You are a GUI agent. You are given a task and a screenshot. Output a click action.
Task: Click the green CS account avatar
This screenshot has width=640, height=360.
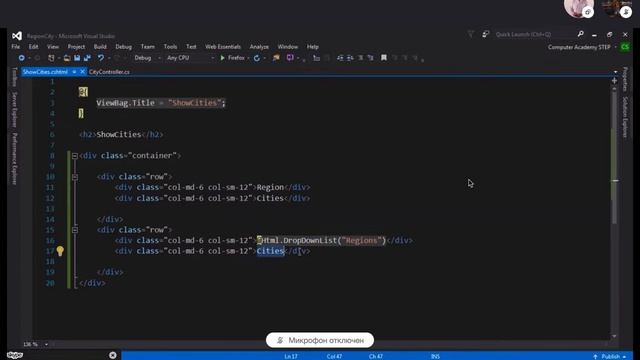(625, 47)
